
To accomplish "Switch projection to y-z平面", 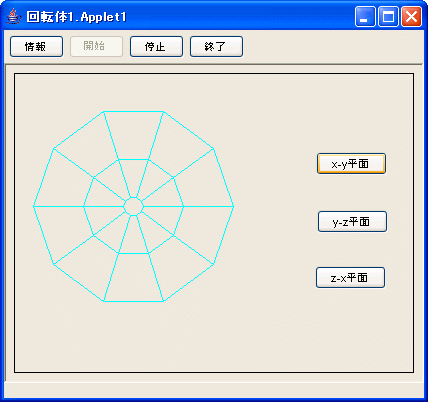I will (352, 221).
